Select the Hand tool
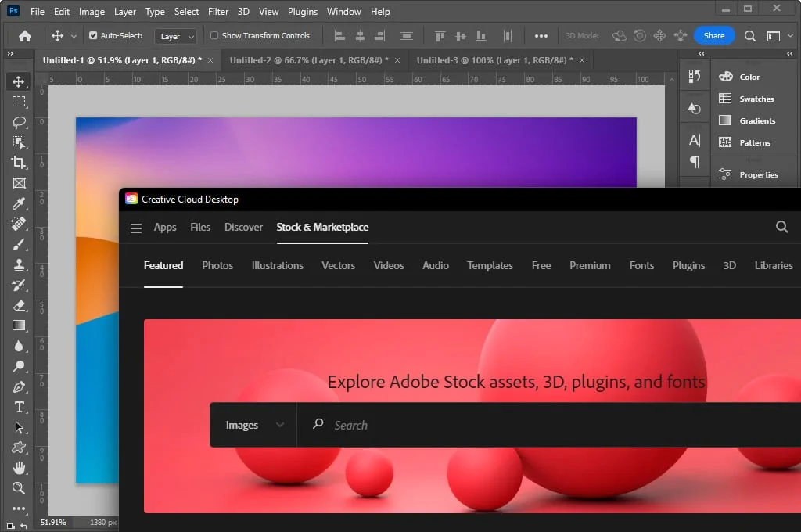The image size is (801, 532). coord(19,468)
